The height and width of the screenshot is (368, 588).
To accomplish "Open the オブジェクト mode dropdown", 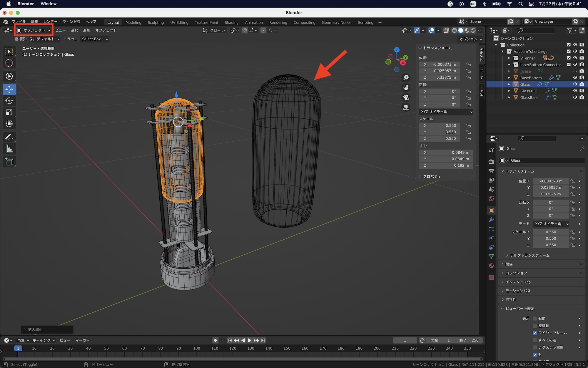I will click(34, 30).
